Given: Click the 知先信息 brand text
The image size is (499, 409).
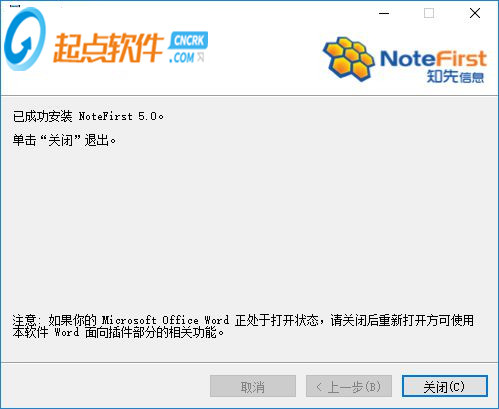Looking at the screenshot, I should (x=455, y=77).
